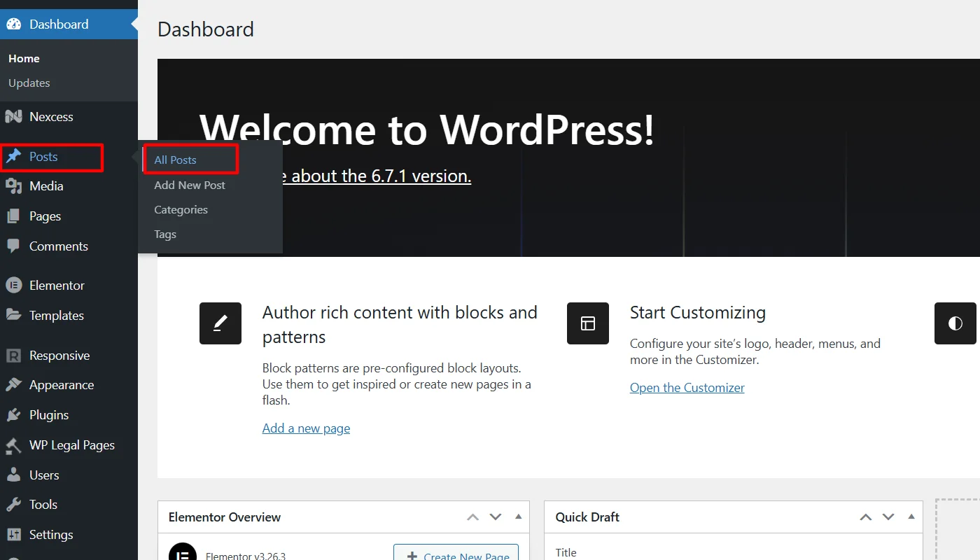
Task: Open the Elementor menu
Action: 69,286
